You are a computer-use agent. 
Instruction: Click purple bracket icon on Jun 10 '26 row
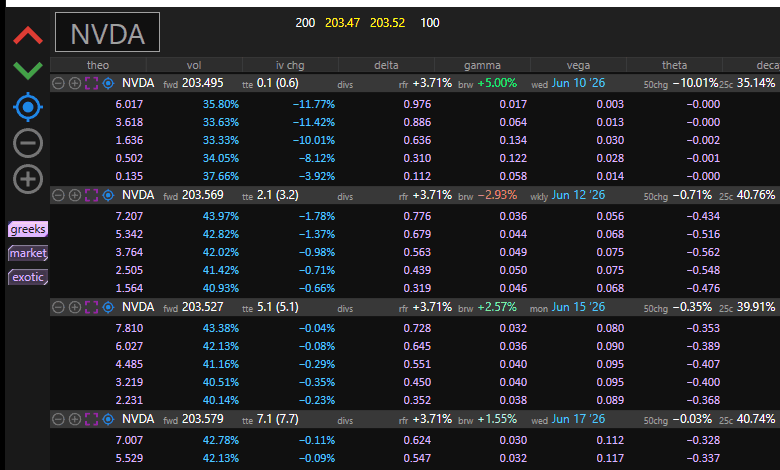[91, 83]
